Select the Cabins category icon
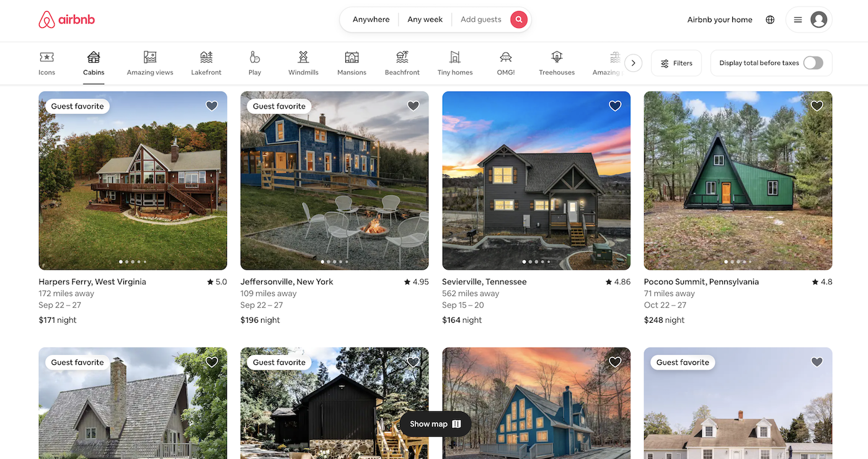 (x=94, y=63)
